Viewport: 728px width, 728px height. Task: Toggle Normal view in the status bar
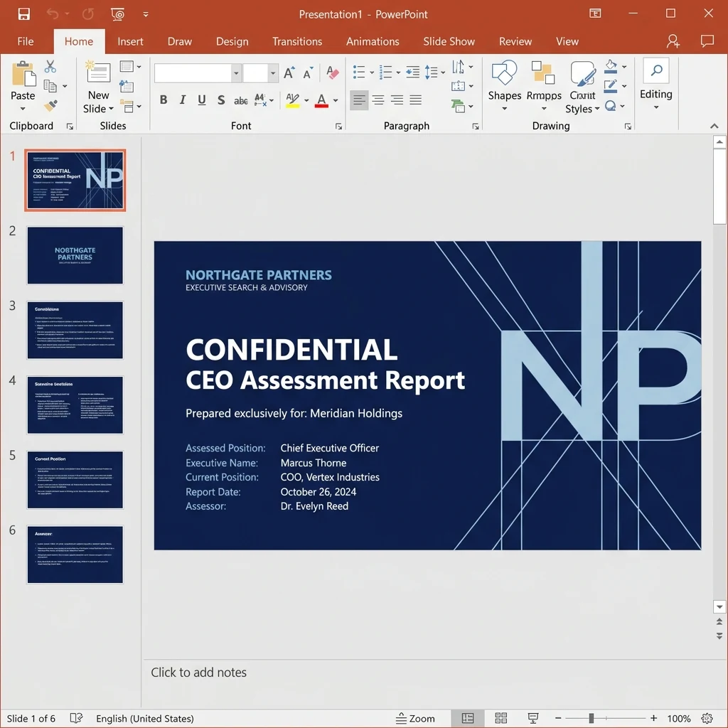468,718
